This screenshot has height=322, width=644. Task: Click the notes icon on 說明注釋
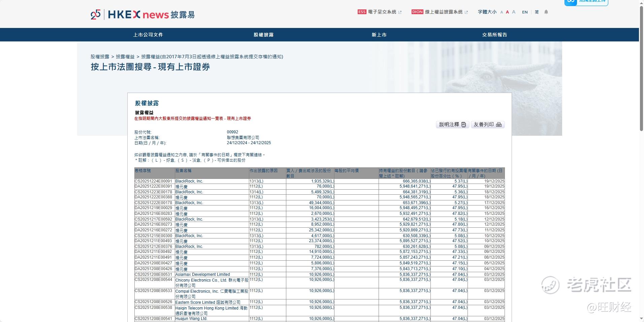pos(463,125)
